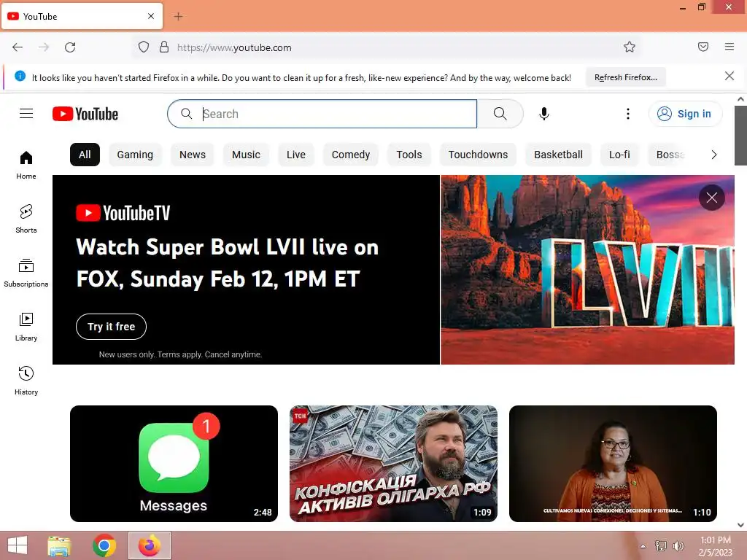Start voice search with the microphone icon

tap(544, 114)
